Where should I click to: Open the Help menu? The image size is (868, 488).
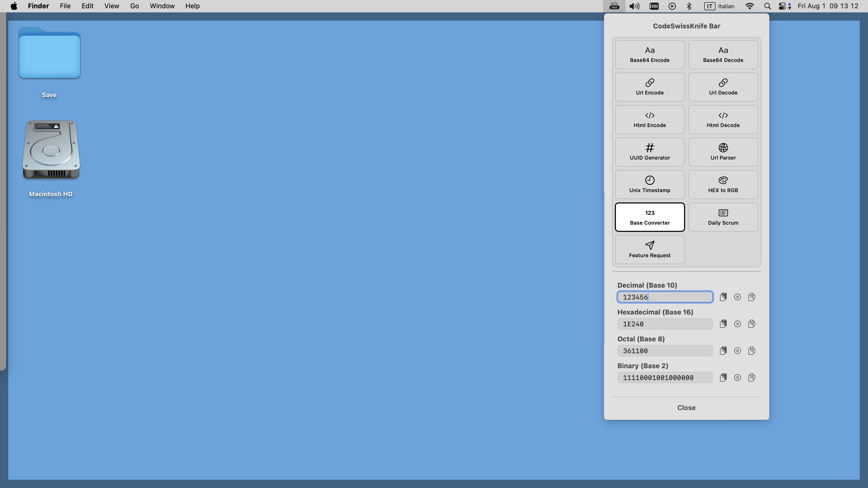(x=192, y=6)
